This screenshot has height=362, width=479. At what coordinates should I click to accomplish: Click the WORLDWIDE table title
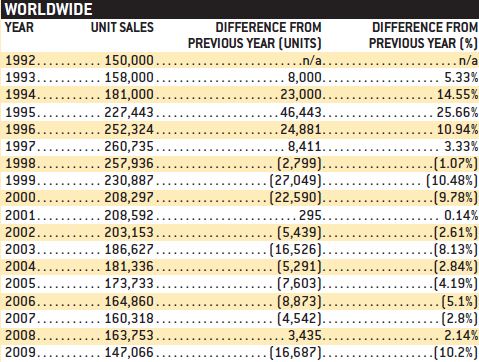coord(48,9)
